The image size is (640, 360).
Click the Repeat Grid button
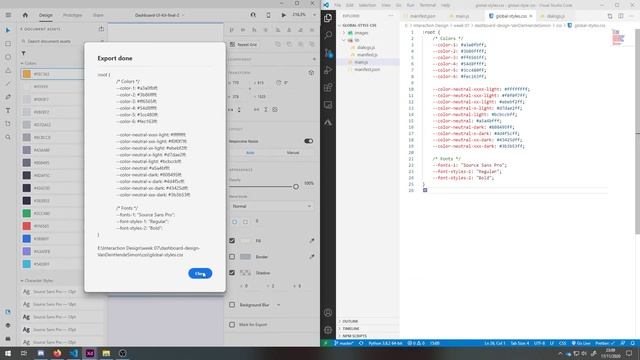coord(243,44)
